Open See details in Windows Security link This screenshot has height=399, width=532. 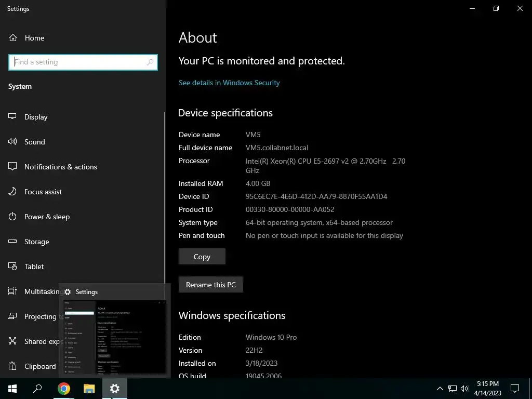pyautogui.click(x=229, y=83)
